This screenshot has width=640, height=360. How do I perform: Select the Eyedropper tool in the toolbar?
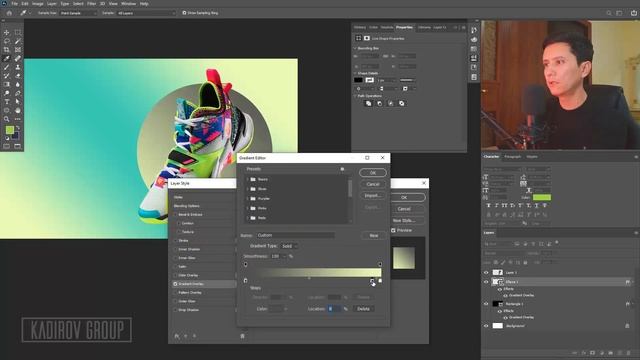click(x=7, y=58)
